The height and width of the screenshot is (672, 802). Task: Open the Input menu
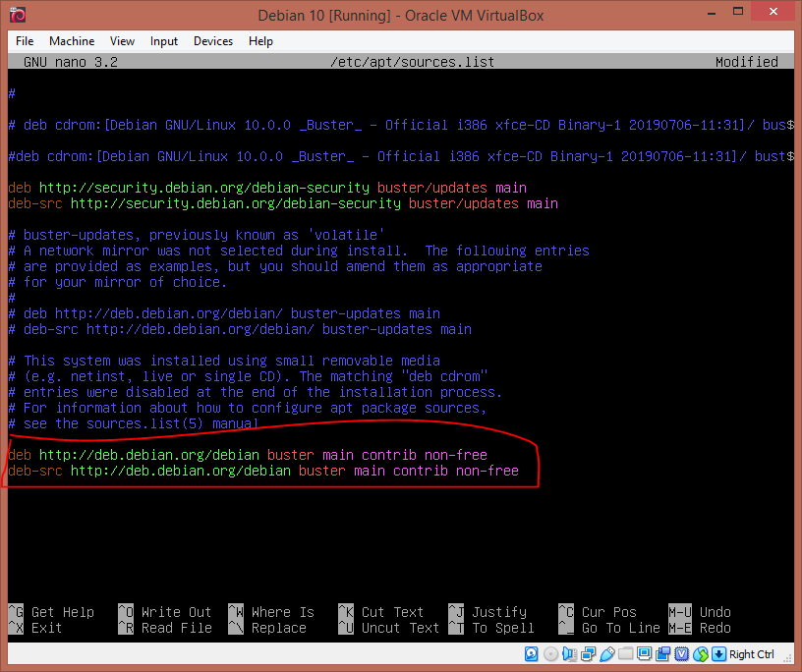[x=164, y=41]
